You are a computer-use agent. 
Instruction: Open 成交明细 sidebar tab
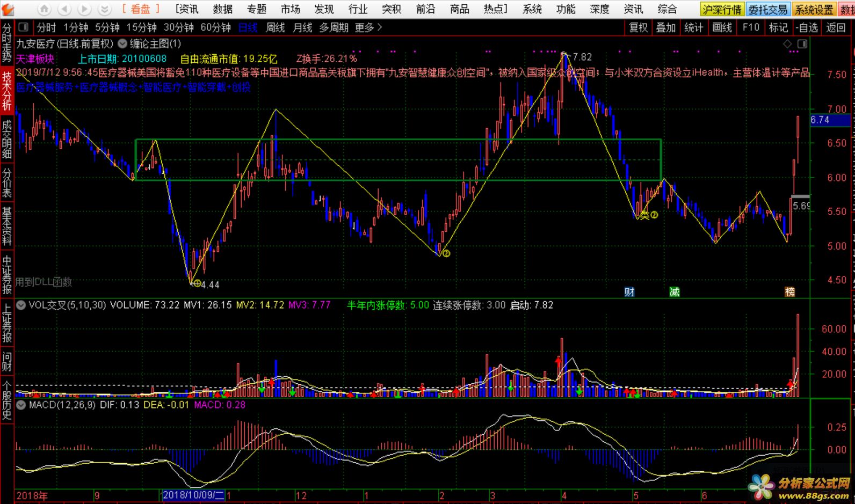click(6, 139)
